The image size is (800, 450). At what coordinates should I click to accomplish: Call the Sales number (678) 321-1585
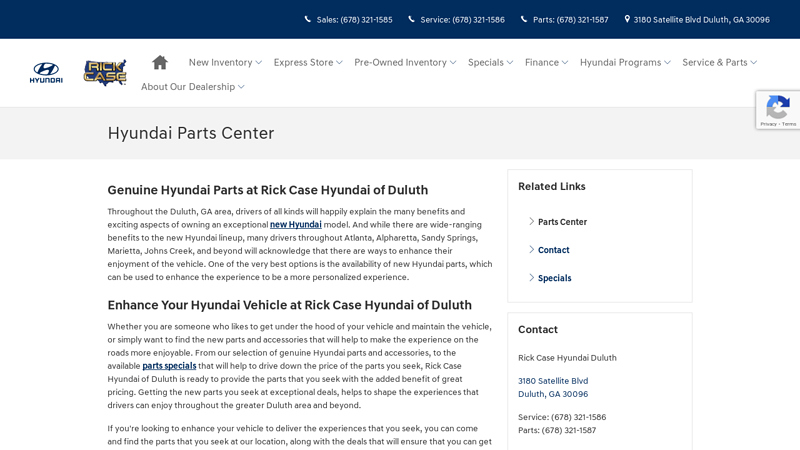click(355, 20)
